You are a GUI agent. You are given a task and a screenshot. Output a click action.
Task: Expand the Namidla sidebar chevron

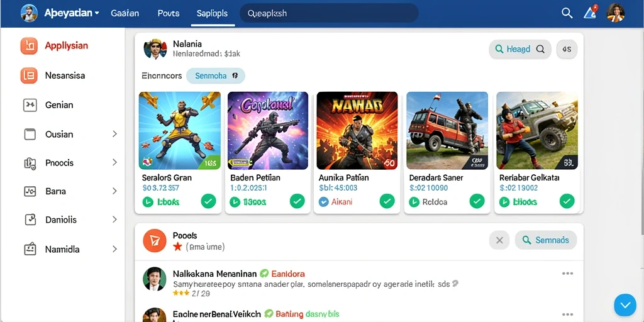tap(114, 249)
